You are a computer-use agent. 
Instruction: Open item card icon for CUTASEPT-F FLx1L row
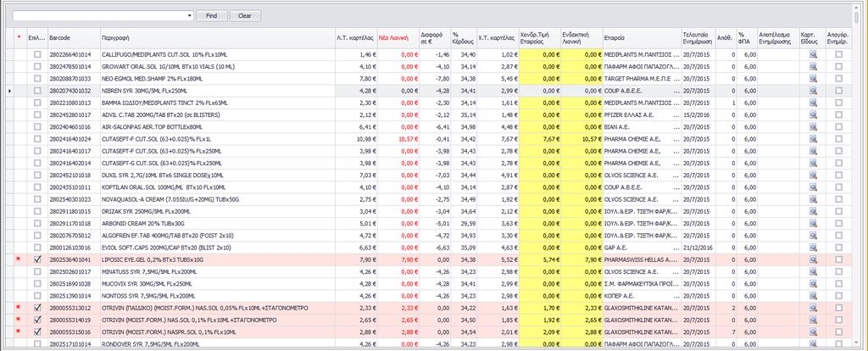[x=813, y=139]
